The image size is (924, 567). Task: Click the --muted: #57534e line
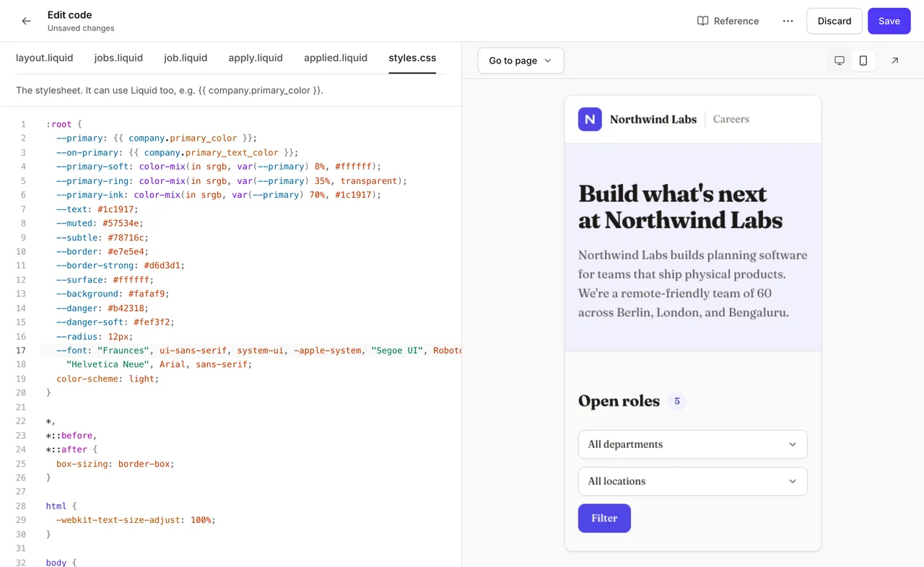tap(100, 224)
